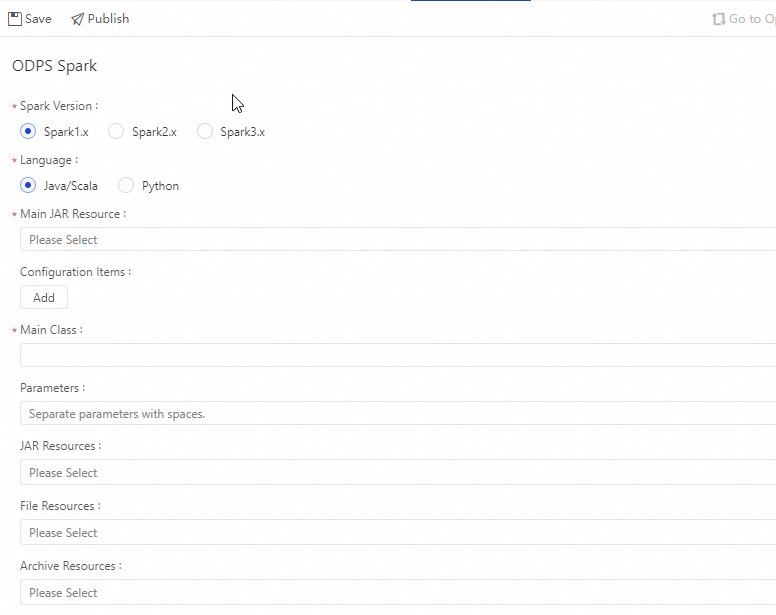Open the Main JAR Resource dropdown
Screen dimensions: 776x615
pos(398,240)
